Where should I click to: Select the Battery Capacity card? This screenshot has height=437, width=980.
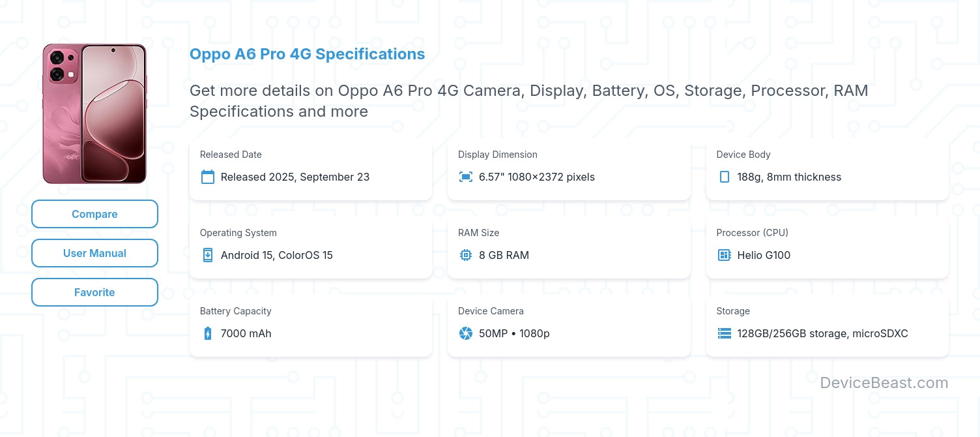point(311,324)
